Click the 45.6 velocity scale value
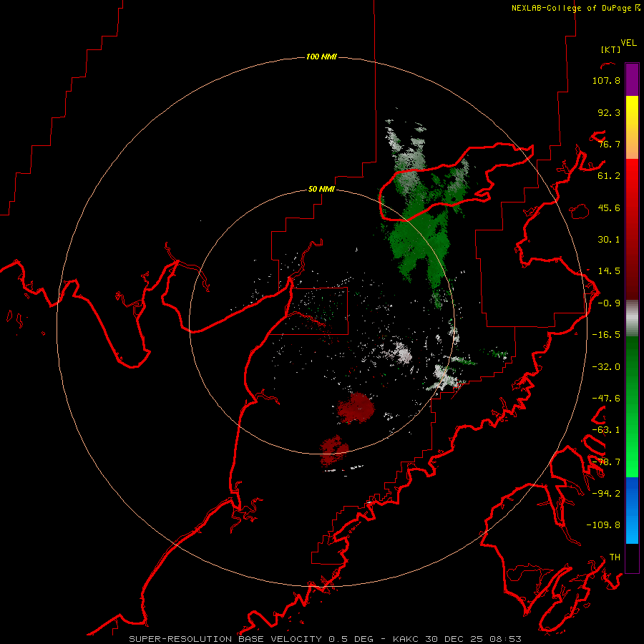Image resolution: width=644 pixels, height=644 pixels. (x=609, y=208)
